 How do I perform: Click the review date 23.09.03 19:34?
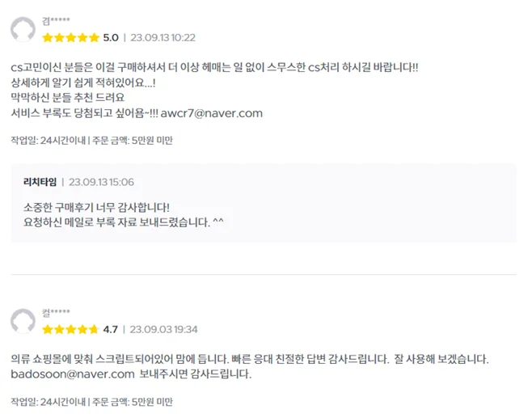click(163, 329)
